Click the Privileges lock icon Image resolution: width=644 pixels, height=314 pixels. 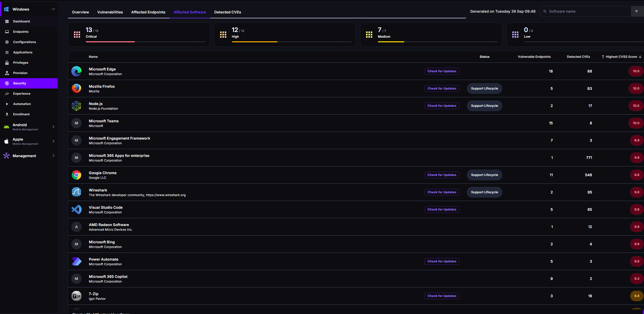tap(7, 63)
